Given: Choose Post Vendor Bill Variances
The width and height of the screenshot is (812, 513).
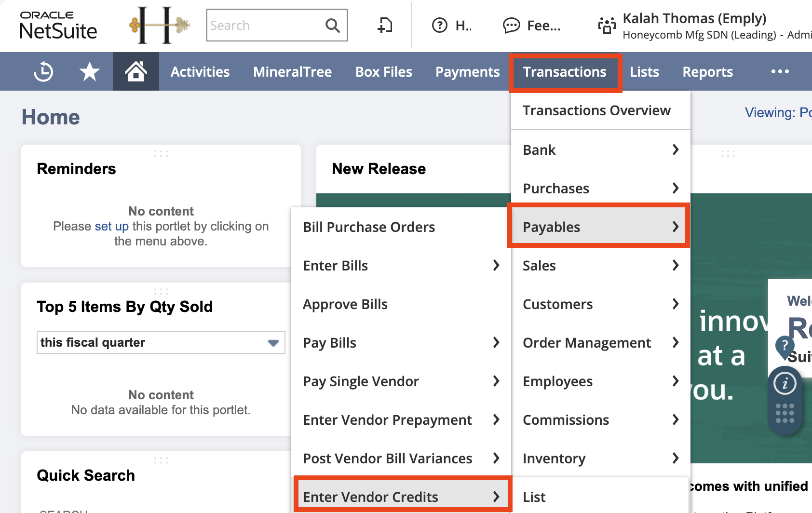Looking at the screenshot, I should (x=401, y=458).
